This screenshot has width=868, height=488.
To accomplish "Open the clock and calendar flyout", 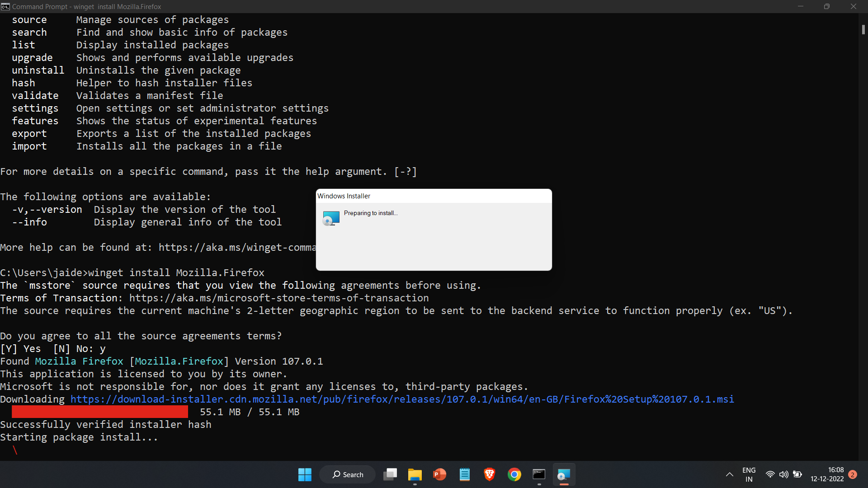I will click(827, 474).
